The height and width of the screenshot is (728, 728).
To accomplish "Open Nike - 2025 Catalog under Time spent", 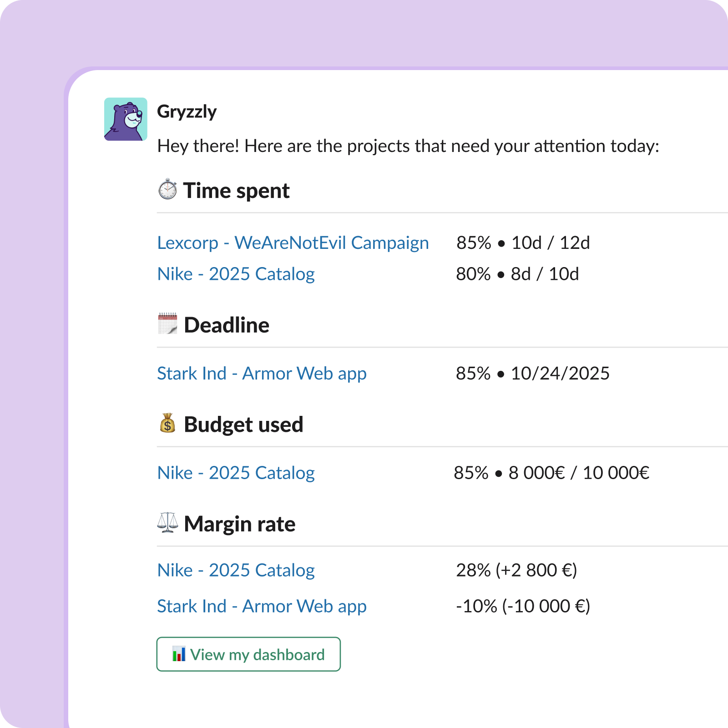I will (x=236, y=274).
